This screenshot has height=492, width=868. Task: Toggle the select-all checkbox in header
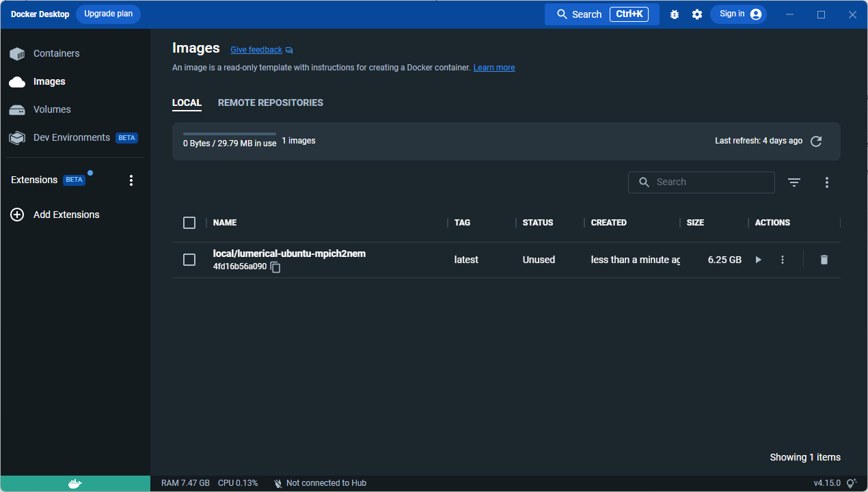[189, 223]
